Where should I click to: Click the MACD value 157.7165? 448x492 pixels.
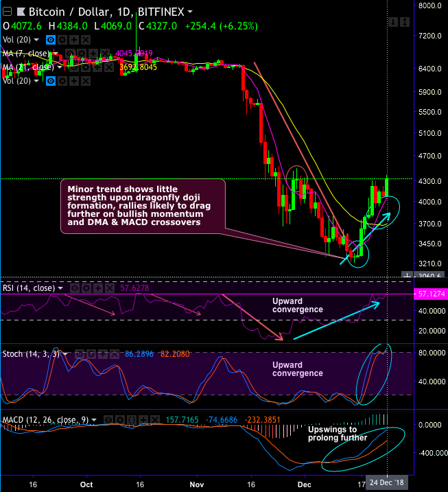[x=182, y=420]
